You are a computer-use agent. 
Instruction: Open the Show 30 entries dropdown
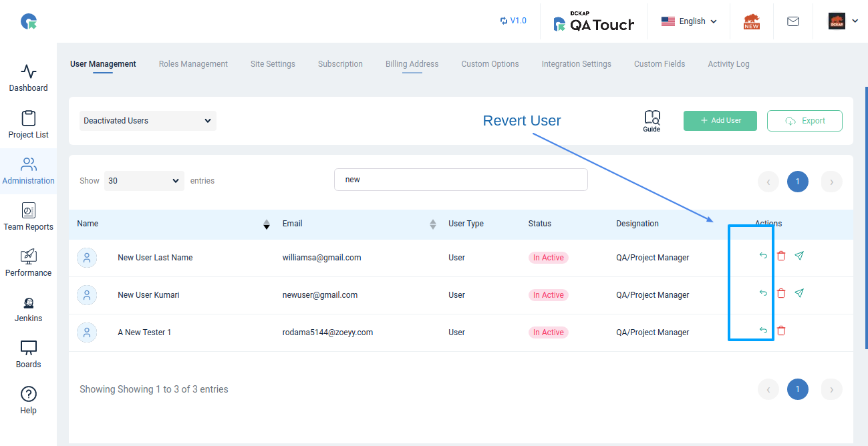[144, 181]
